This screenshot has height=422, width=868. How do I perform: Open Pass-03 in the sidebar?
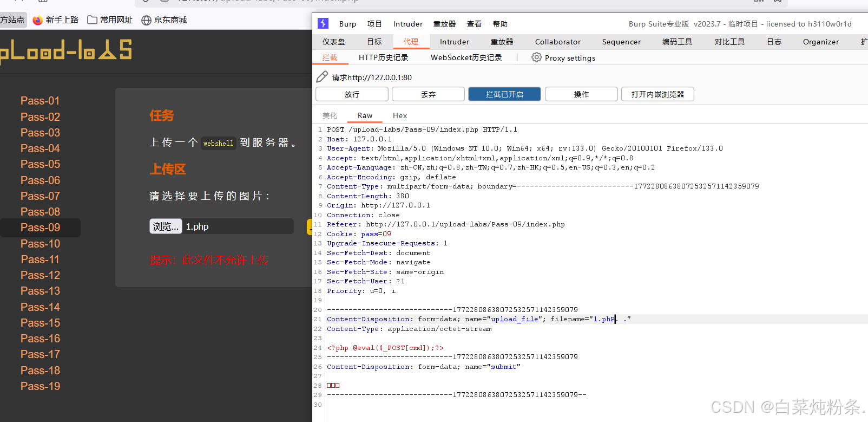(x=40, y=133)
